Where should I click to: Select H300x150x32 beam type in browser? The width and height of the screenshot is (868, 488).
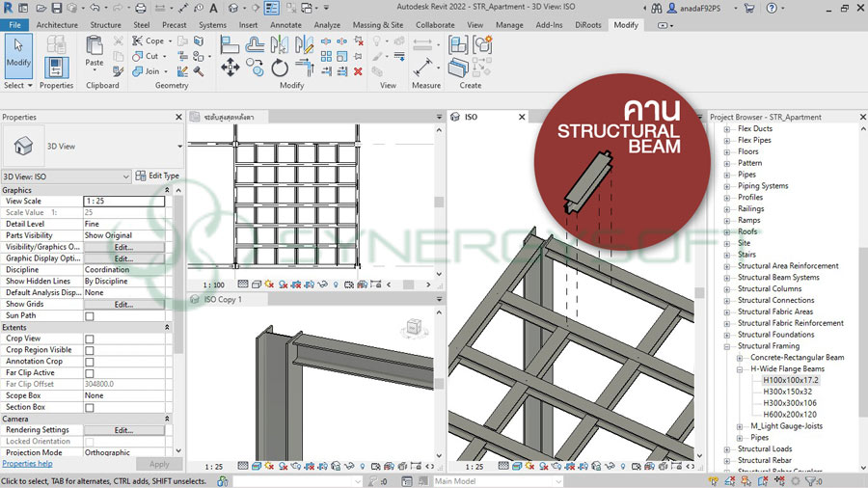(x=787, y=392)
